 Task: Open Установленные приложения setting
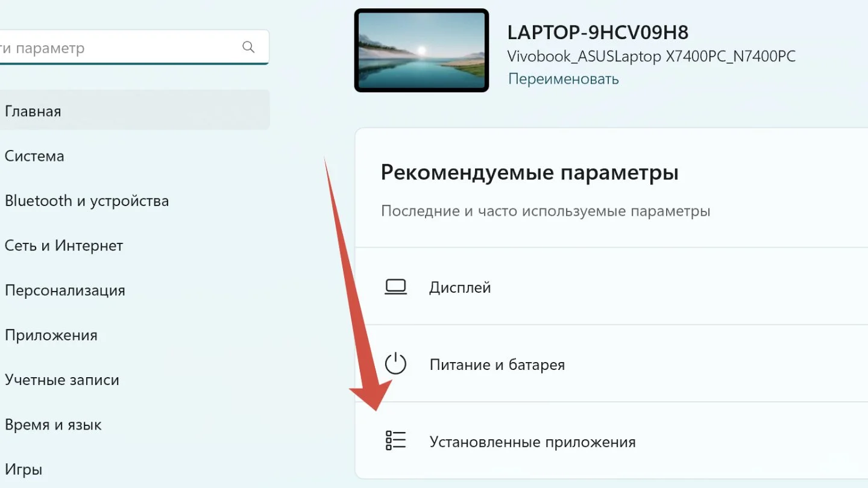click(611, 441)
